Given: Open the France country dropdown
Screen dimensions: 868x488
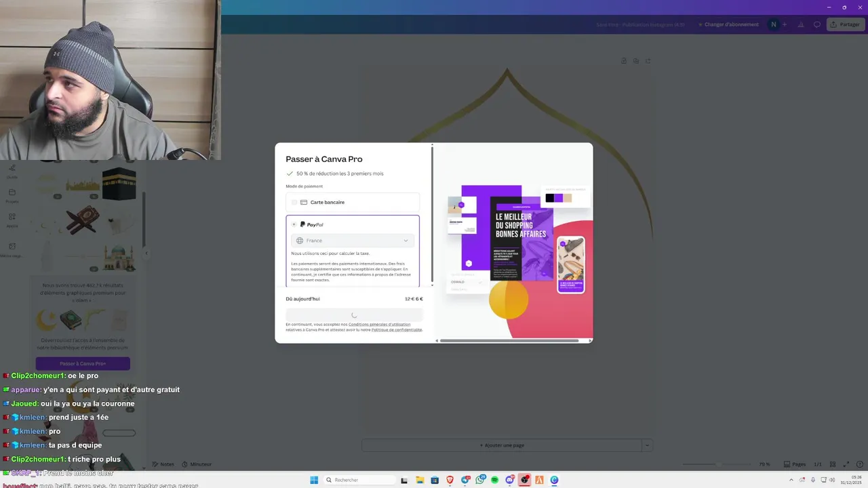Looking at the screenshot, I should click(353, 241).
